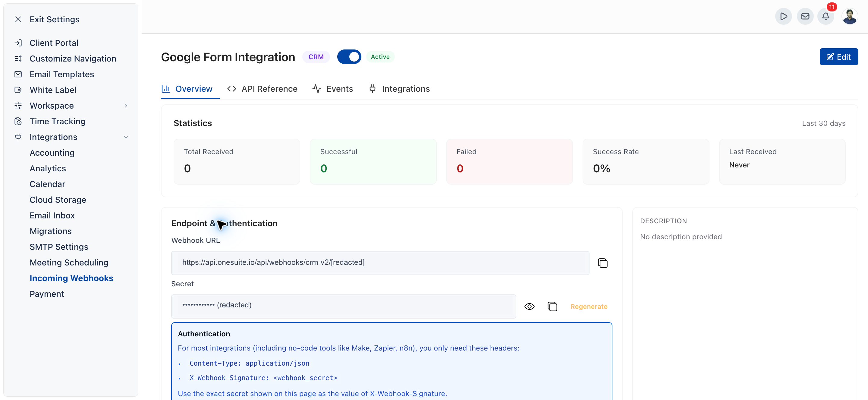The width and height of the screenshot is (868, 400).
Task: Click the plug icon on Integrations tab
Action: (372, 89)
